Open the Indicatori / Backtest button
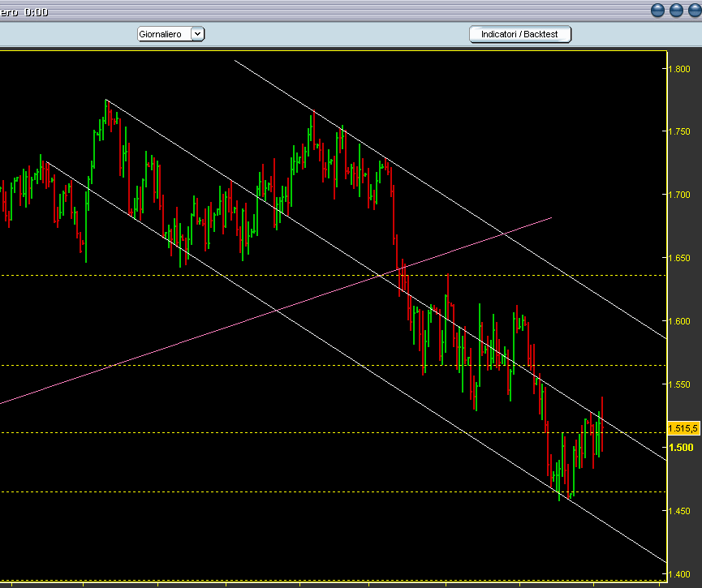The height and width of the screenshot is (588, 702). pyautogui.click(x=519, y=34)
